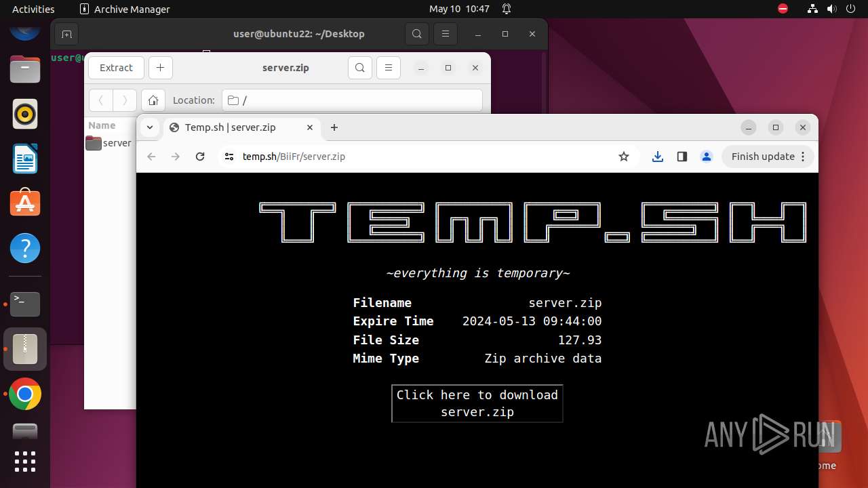Bookmark this page with the star icon
This screenshot has width=868, height=488.
(x=624, y=157)
